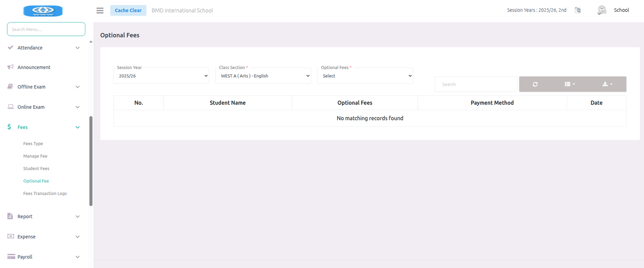Open the Optional Fees select dropdown
This screenshot has height=268, width=644.
(365, 76)
